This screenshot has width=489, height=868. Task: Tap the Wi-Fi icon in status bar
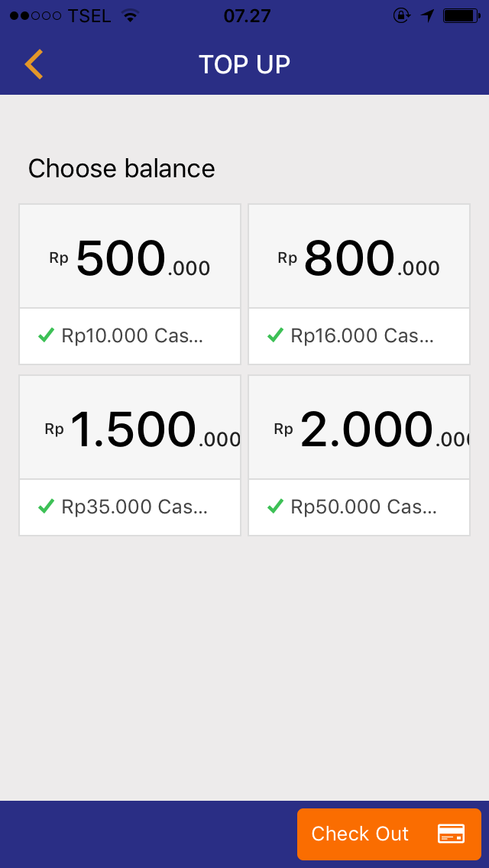130,16
